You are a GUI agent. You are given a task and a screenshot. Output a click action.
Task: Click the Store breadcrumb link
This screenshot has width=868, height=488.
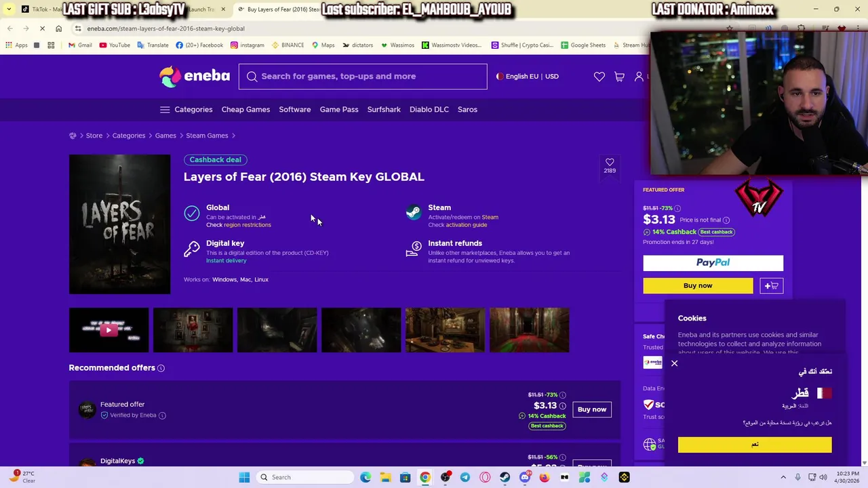click(x=94, y=136)
